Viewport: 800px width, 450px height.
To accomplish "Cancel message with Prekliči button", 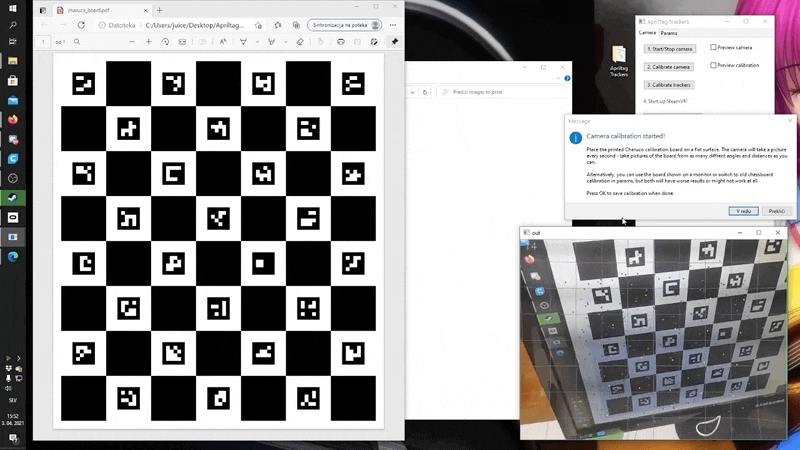I will 777,211.
